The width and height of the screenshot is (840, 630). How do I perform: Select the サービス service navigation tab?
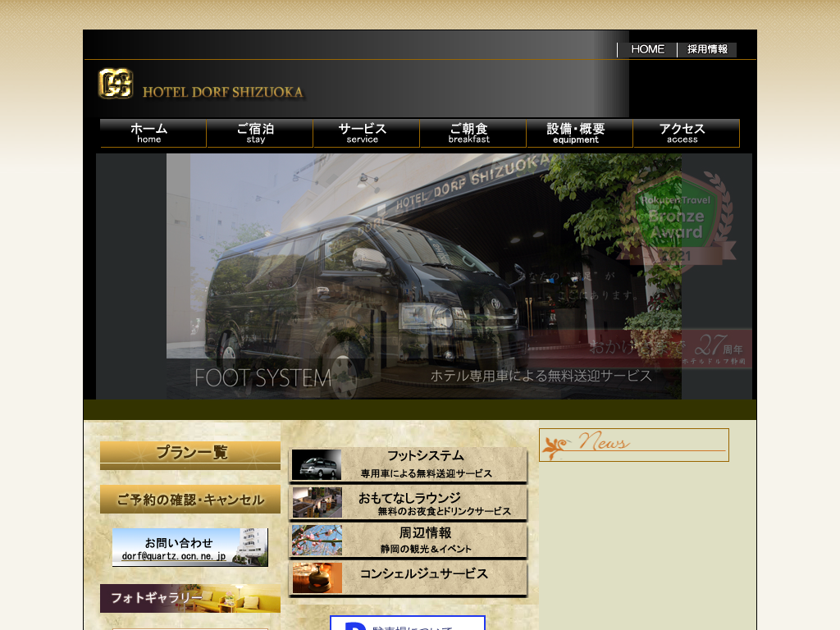[367, 133]
